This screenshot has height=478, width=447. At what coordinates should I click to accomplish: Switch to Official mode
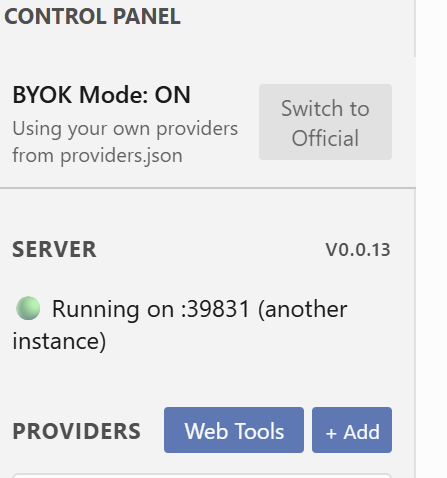(x=325, y=122)
